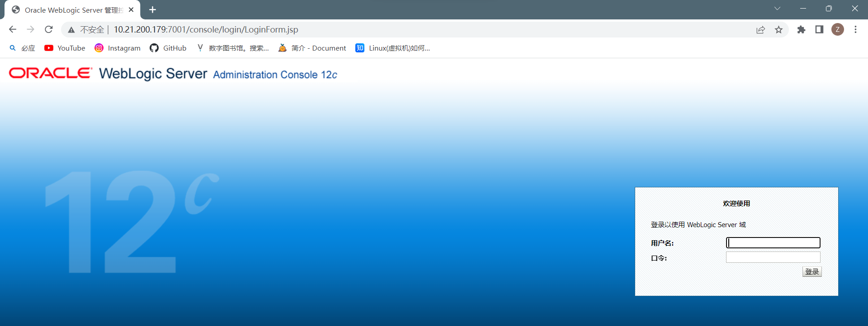Viewport: 868px width, 326px height.
Task: Select the Oracle WebLogic Server tab
Action: (72, 10)
